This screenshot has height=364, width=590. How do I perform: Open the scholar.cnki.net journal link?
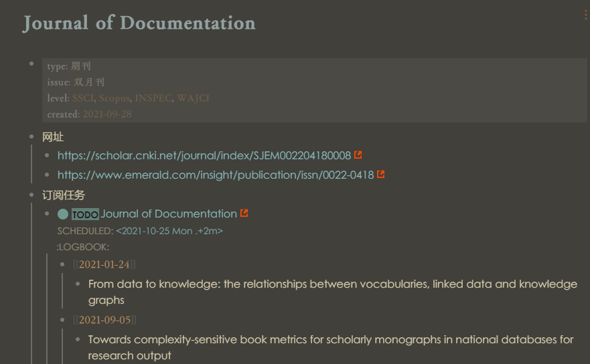(x=204, y=155)
